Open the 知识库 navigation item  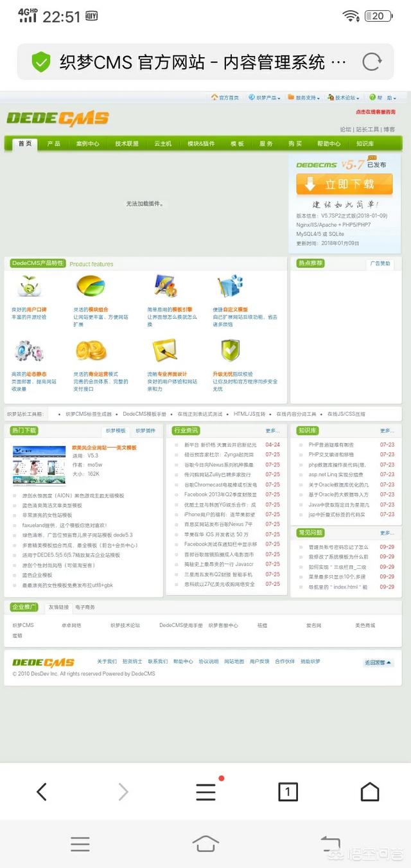[365, 144]
